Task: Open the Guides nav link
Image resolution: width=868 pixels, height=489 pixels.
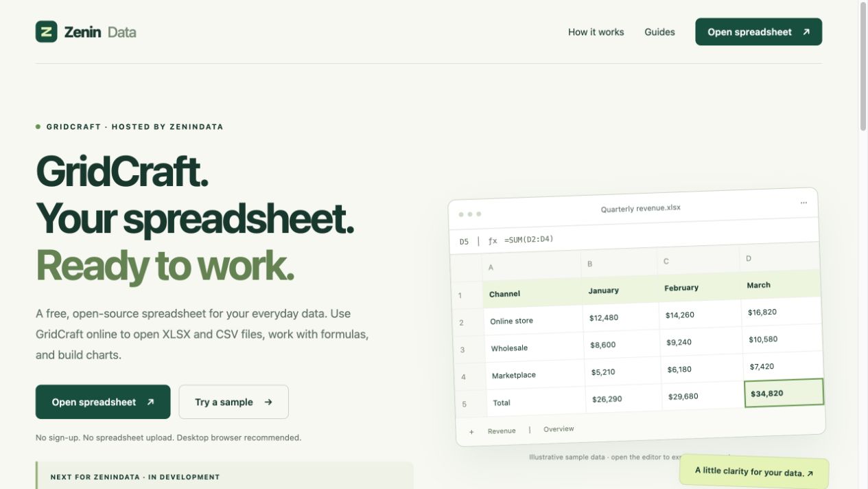Action: (x=659, y=32)
